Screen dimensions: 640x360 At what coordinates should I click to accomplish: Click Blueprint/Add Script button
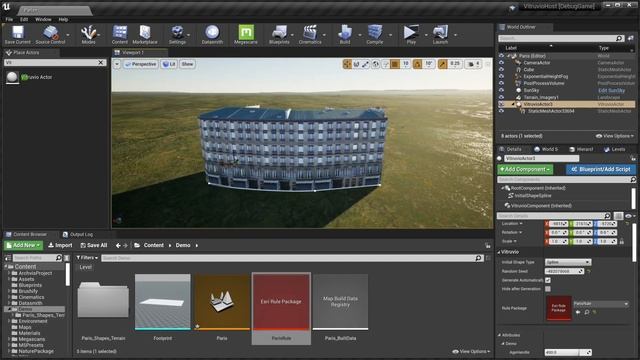(600, 169)
